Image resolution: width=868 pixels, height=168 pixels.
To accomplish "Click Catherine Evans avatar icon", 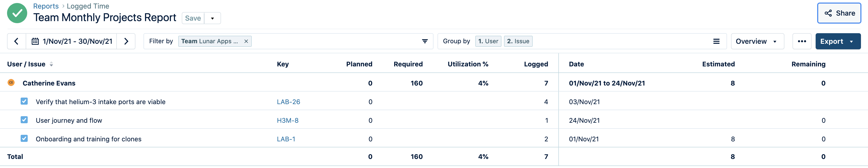I will coord(11,83).
